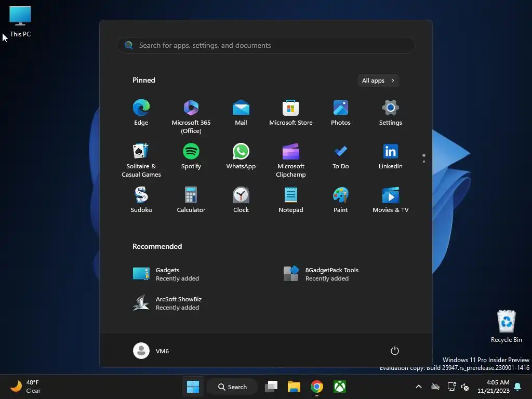
Task: Open the To Do app
Action: pos(341,157)
